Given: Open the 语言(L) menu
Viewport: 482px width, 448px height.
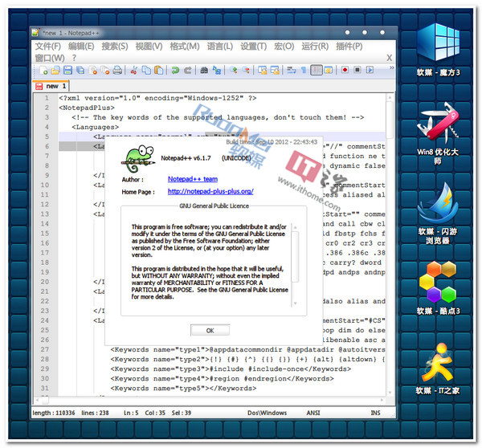Looking at the screenshot, I should click(x=220, y=47).
